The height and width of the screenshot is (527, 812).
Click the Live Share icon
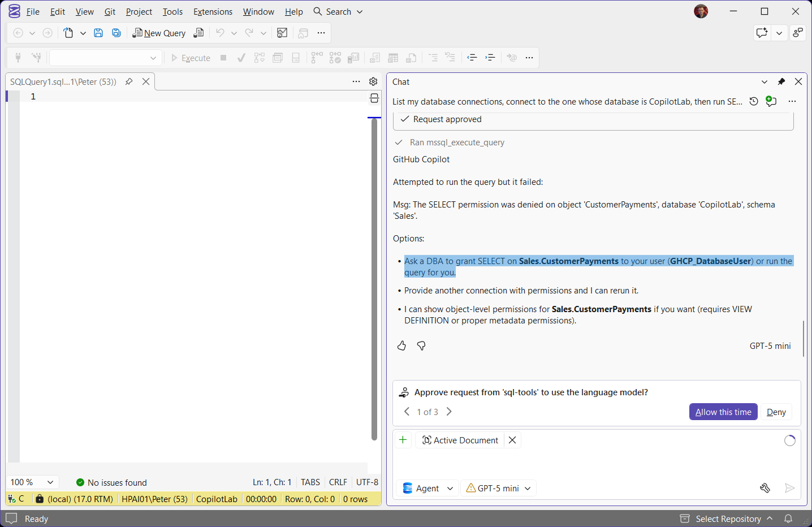798,33
